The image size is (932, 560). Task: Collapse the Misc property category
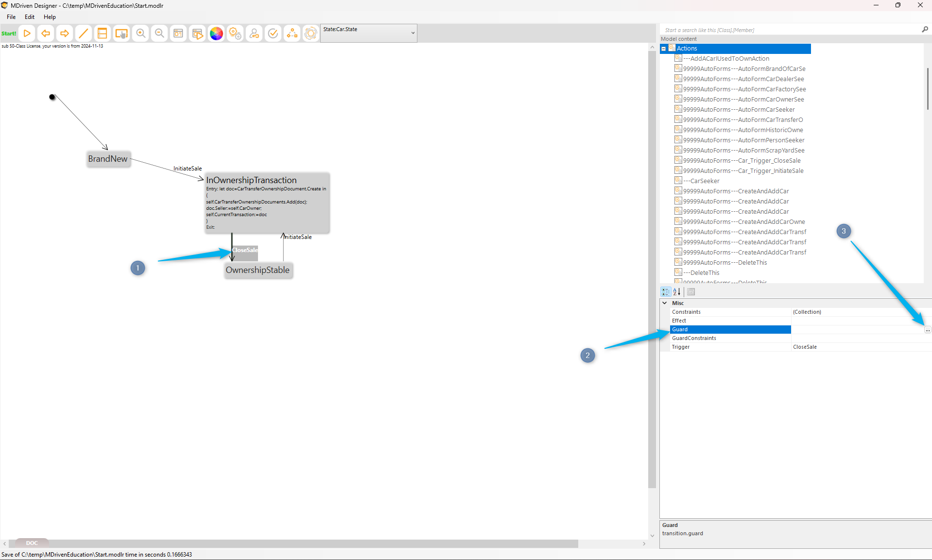tap(665, 303)
